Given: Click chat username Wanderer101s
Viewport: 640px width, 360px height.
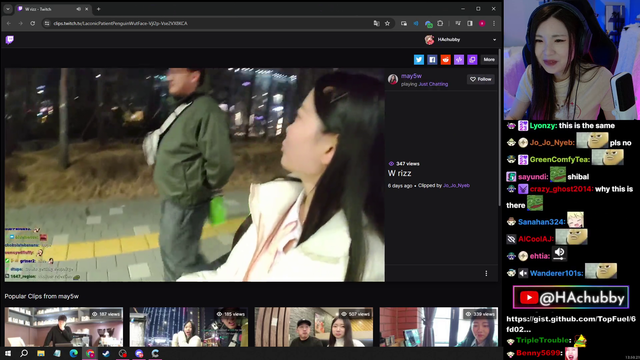Looking at the screenshot, I should (x=556, y=273).
